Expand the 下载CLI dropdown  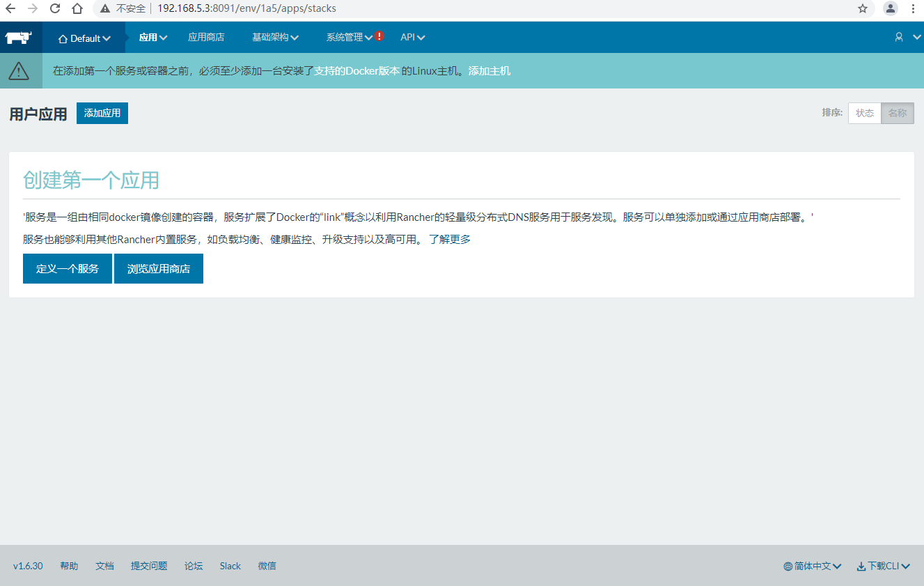pyautogui.click(x=883, y=566)
